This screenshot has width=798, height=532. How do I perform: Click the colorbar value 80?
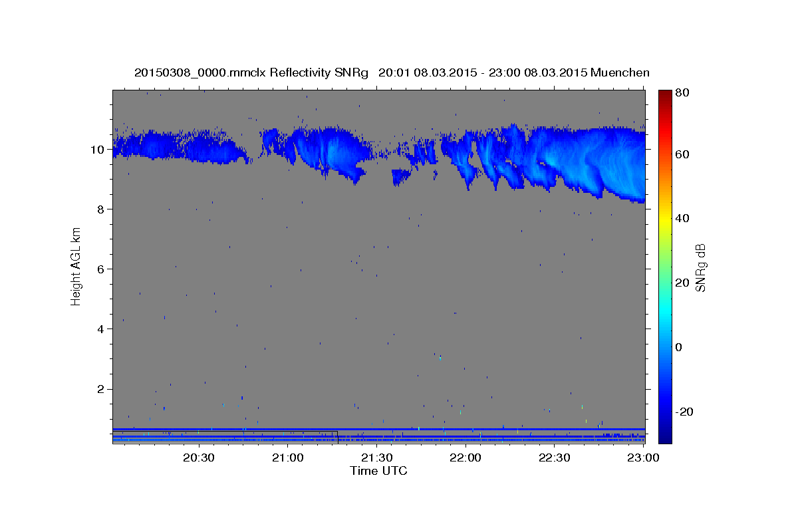click(682, 93)
